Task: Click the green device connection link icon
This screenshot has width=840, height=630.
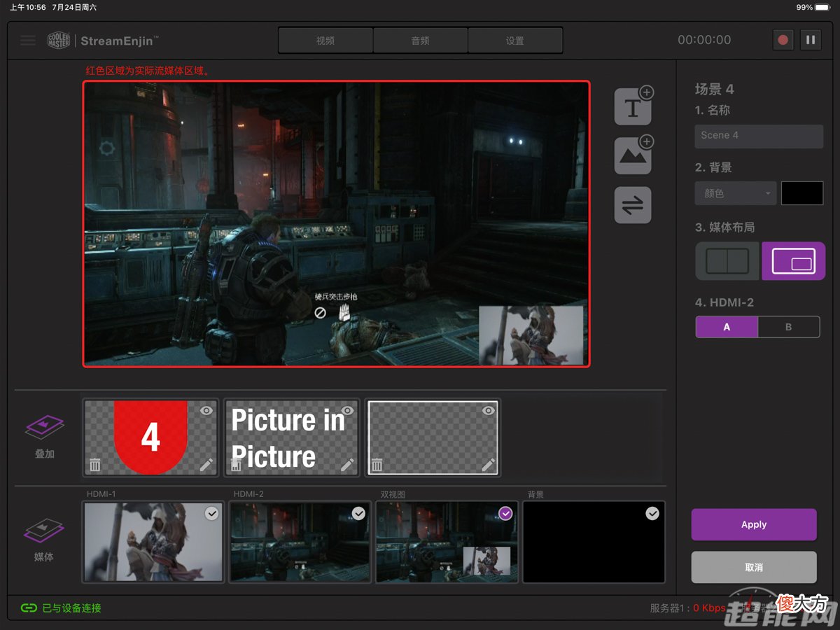Action: tap(29, 608)
